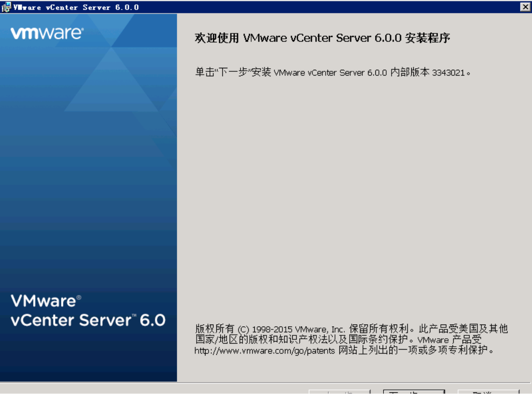Click the 单击“下一步”安装 instruction text
Image resolution: width=532 pixels, height=394 pixels.
click(x=233, y=72)
